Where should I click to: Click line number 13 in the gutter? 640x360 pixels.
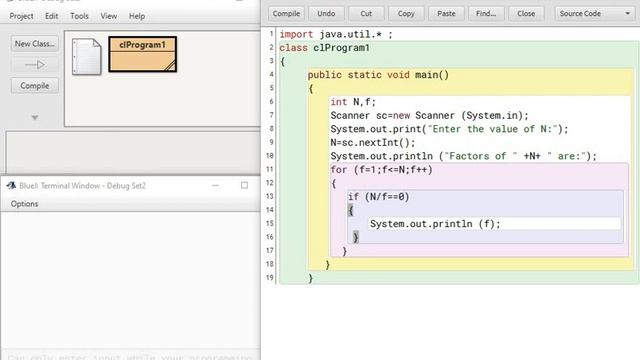click(270, 196)
